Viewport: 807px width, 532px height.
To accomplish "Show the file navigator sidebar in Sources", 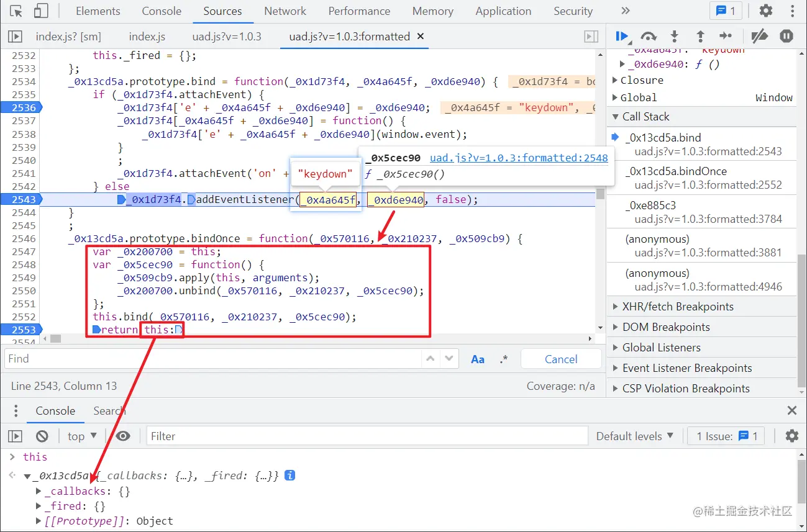I will click(16, 37).
